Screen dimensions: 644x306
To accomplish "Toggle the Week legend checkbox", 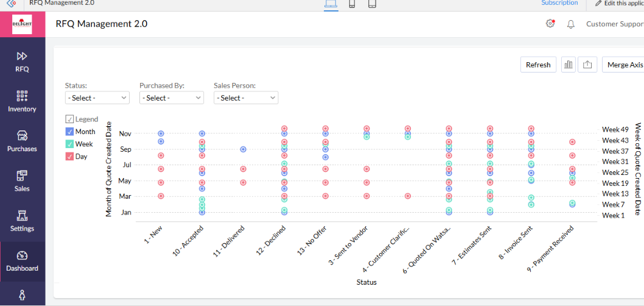I will [69, 144].
